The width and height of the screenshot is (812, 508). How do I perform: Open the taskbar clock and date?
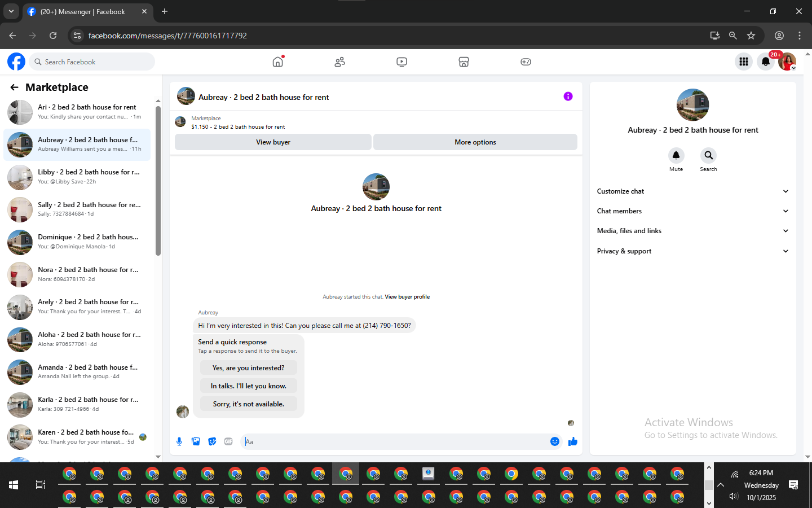[x=761, y=485]
